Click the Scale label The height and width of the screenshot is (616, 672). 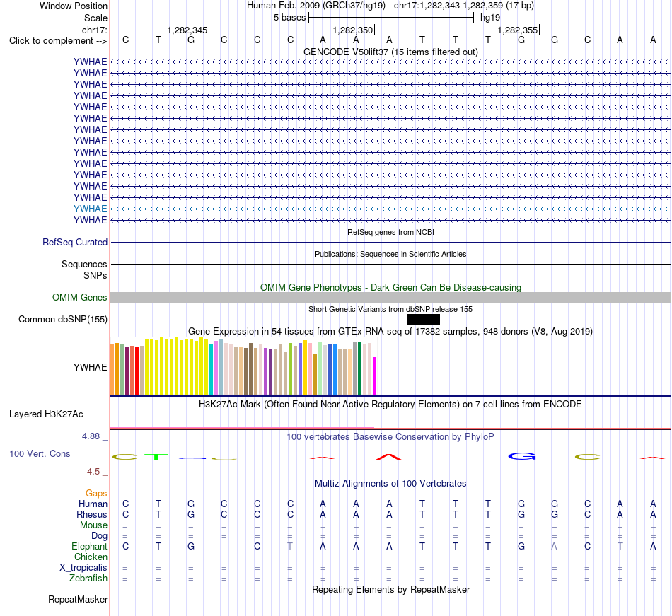95,18
